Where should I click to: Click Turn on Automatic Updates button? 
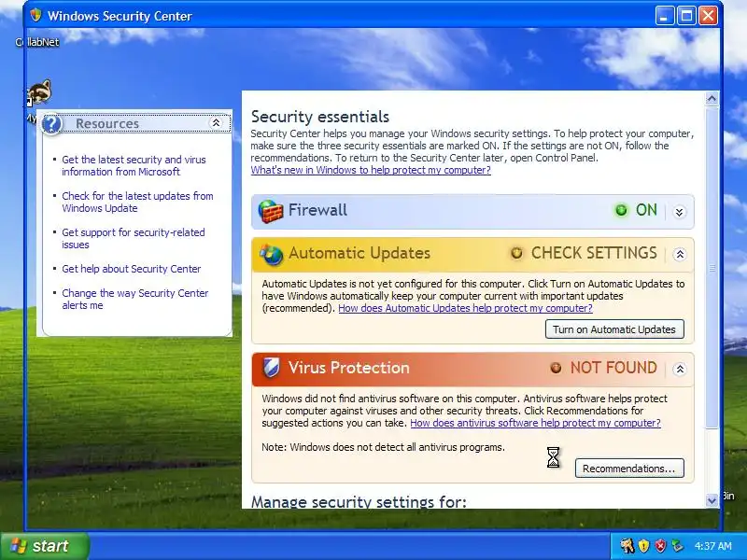pyautogui.click(x=614, y=329)
